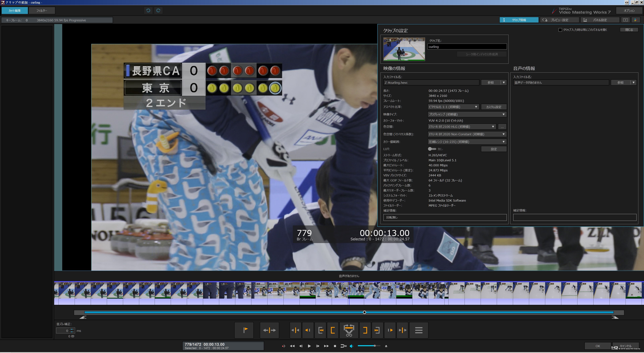644x353 pixels.
Task: Click the split-at-current-position arrows button
Action: pyautogui.click(x=269, y=330)
